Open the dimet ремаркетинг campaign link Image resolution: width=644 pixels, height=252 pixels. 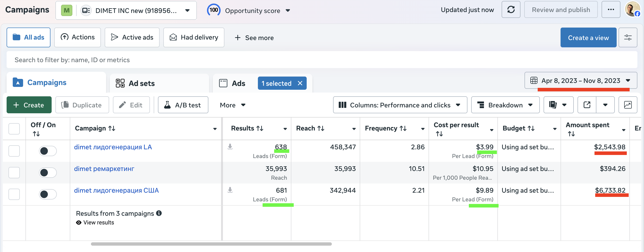(x=104, y=169)
